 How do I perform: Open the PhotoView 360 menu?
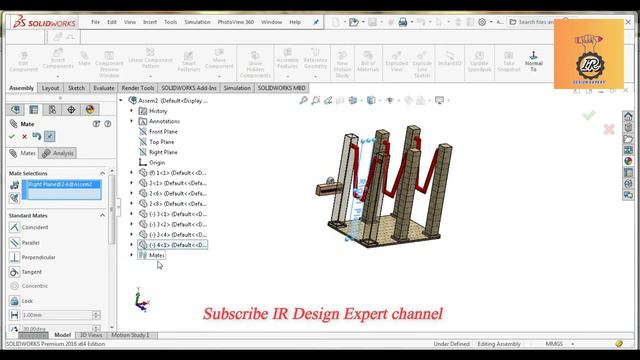click(x=236, y=22)
